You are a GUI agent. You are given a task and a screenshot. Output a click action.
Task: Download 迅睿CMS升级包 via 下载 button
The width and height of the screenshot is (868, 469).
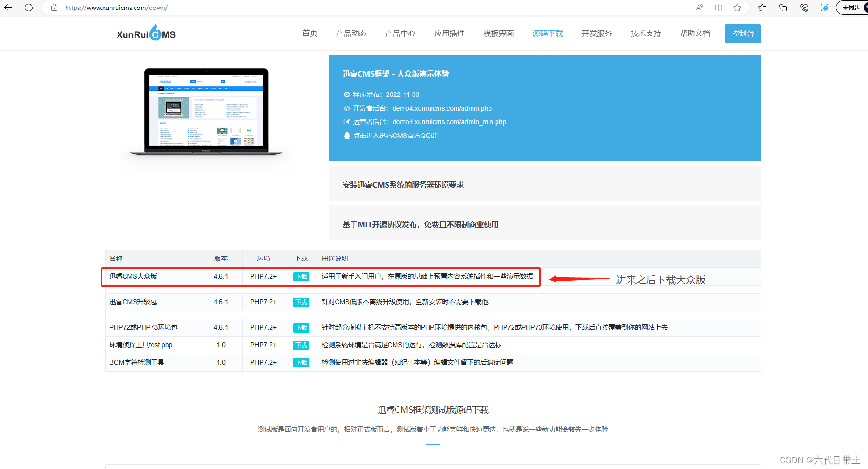click(301, 302)
